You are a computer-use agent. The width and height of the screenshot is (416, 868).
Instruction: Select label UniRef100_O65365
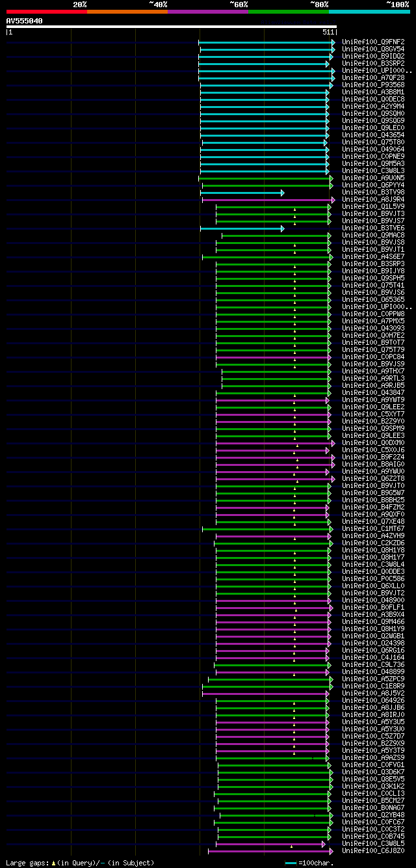tap(374, 299)
